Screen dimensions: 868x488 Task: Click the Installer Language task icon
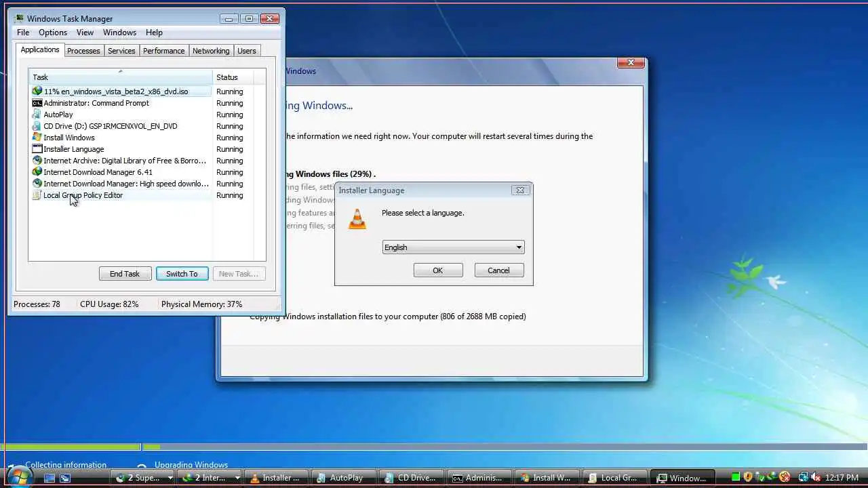coord(37,149)
